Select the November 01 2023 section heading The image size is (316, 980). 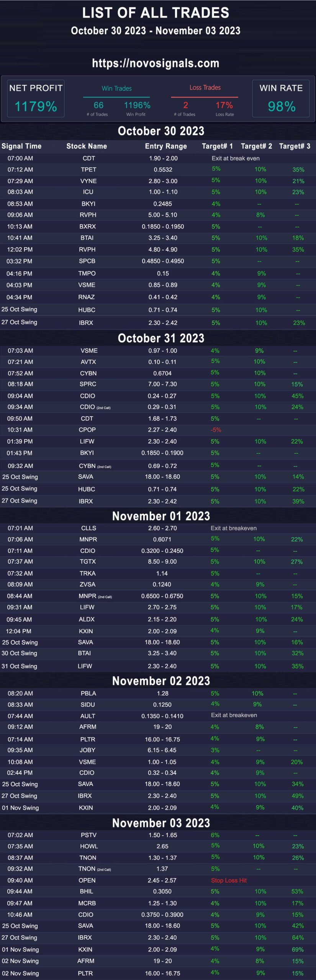[161, 516]
